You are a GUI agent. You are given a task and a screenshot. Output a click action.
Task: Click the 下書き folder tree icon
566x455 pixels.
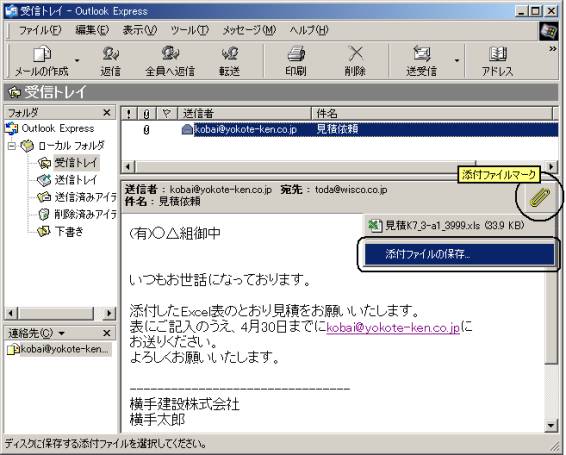(x=44, y=231)
